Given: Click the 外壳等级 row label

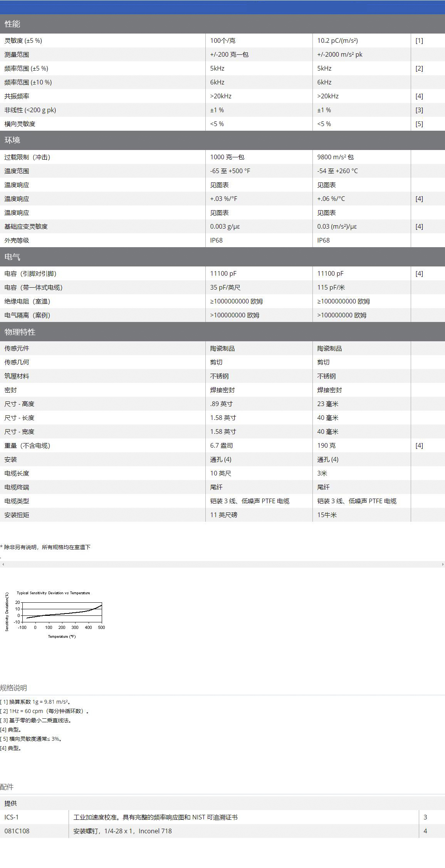Looking at the screenshot, I should coord(17,240).
